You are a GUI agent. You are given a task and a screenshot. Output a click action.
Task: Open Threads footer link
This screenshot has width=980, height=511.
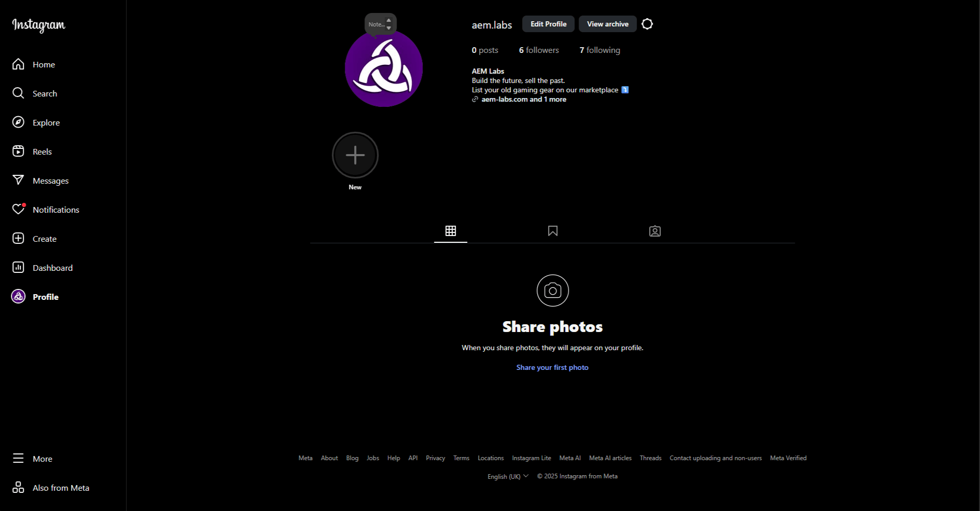[x=650, y=458]
